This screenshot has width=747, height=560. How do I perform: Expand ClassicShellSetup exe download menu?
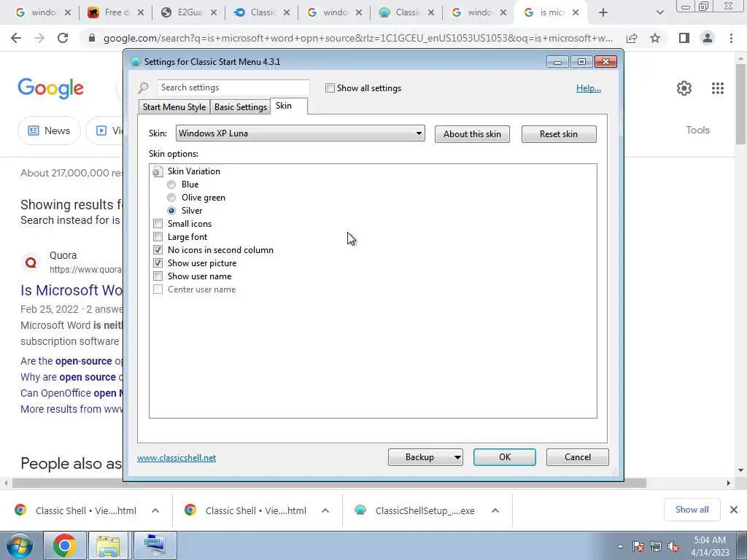(495, 510)
